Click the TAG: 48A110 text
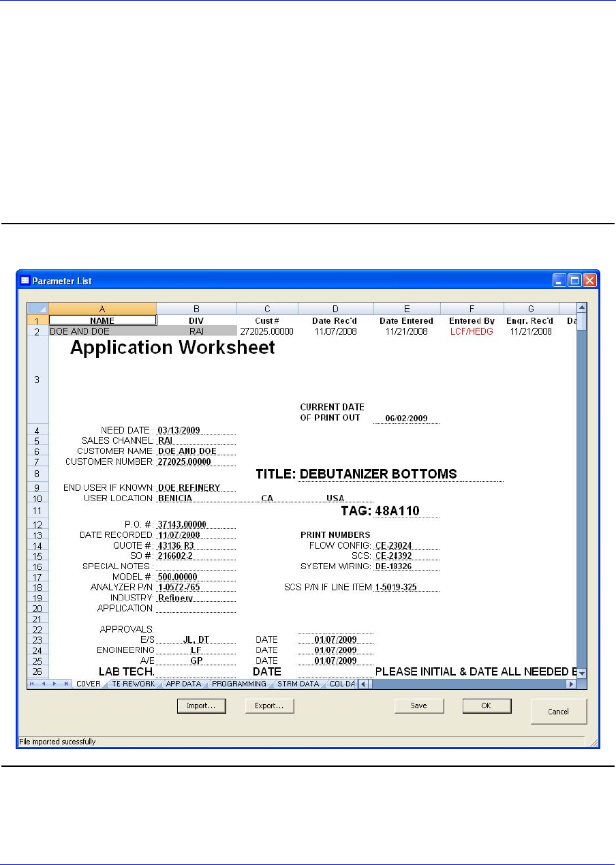The image size is (616, 865). 380,509
